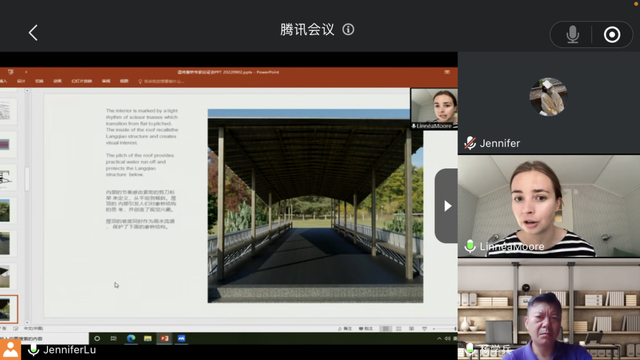Click the thumbnail pane scrollbar handle
Image resolution: width=640 pixels, height=360 pixels.
tap(27, 179)
